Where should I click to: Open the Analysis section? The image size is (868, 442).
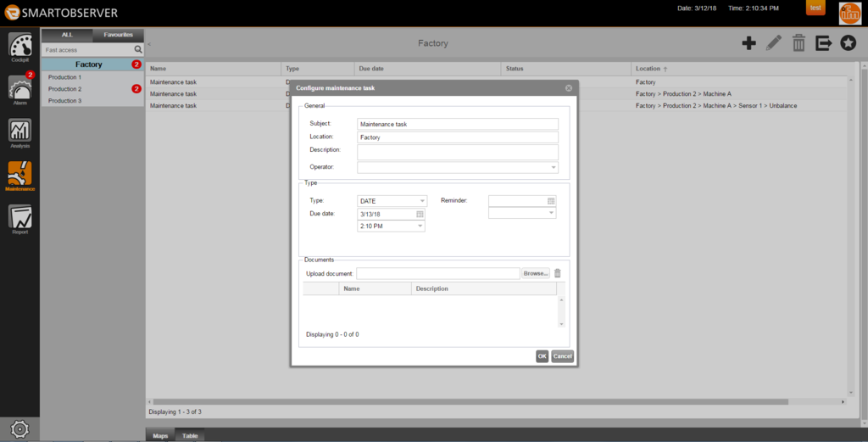point(20,133)
